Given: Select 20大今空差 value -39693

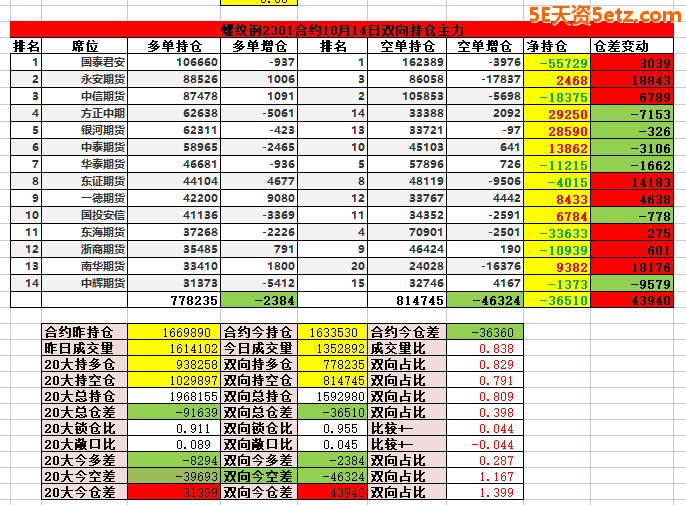Looking at the screenshot, I should [x=174, y=476].
